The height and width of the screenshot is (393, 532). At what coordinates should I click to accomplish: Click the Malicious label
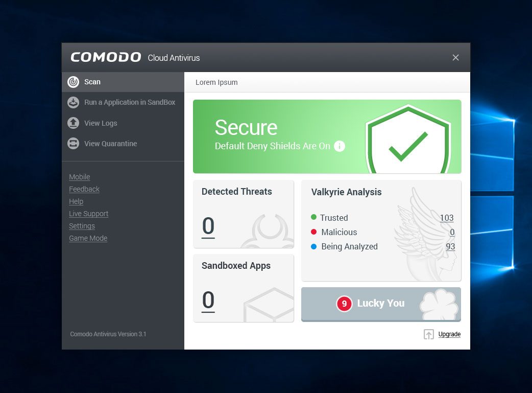click(339, 232)
